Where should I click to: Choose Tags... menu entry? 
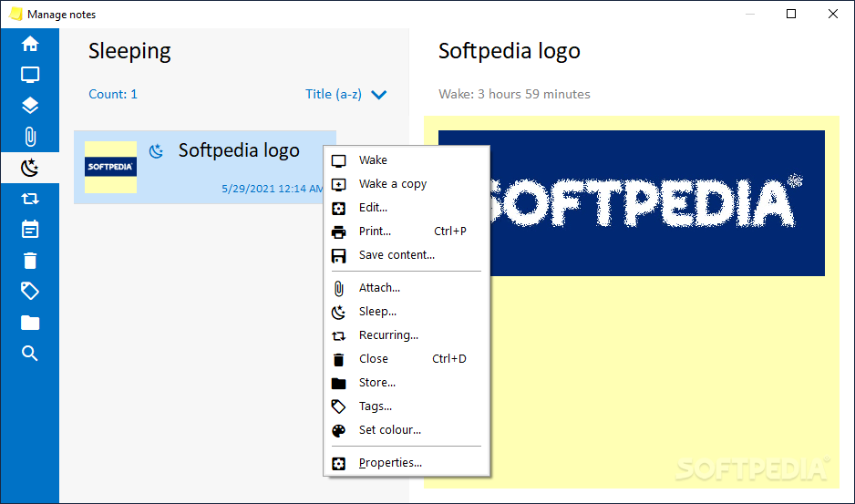407,406
